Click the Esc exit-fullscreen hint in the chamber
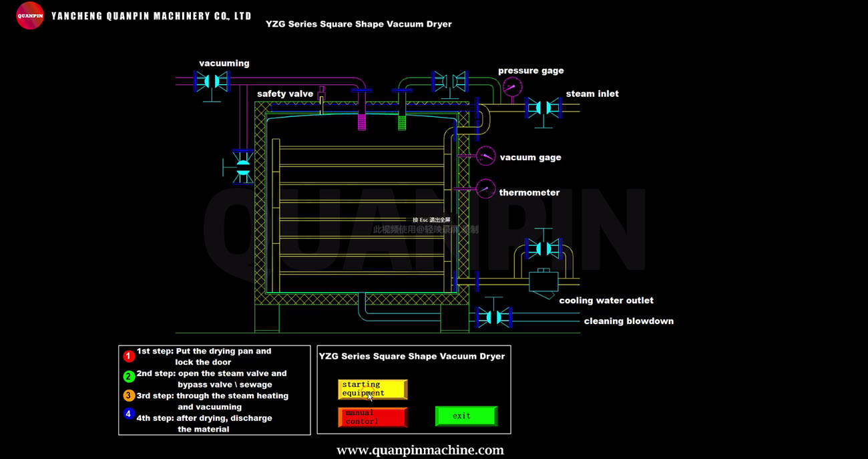Screen dimensions: 868x459 click(431, 220)
